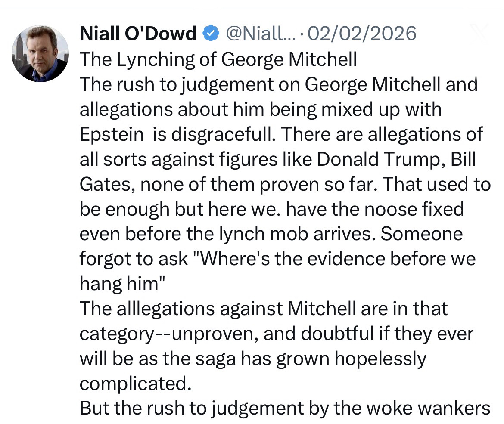Open Niall O'Dowd's profile picture
Image resolution: width=504 pixels, height=424 pixels.
pos(40,53)
